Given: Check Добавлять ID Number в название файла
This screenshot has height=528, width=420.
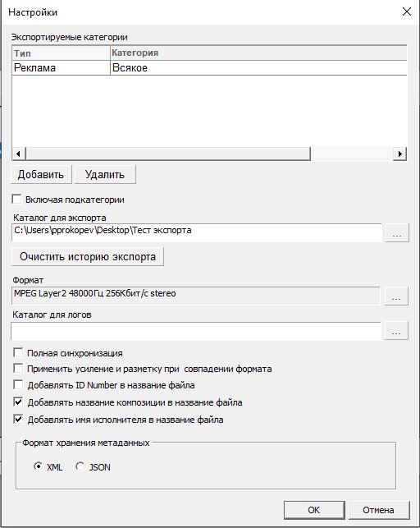Looking at the screenshot, I should click(18, 384).
